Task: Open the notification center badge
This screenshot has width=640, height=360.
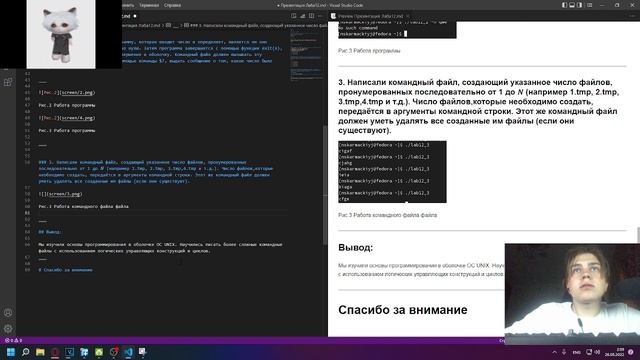Action: point(631,352)
